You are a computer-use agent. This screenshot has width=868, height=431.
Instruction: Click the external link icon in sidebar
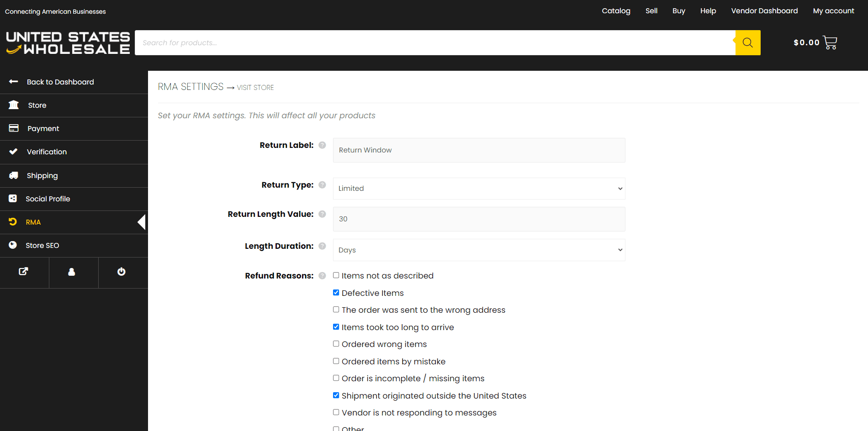click(24, 272)
